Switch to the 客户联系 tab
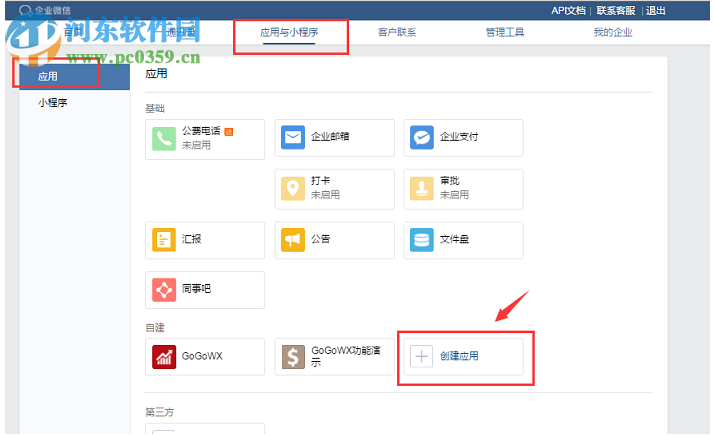 [x=397, y=32]
